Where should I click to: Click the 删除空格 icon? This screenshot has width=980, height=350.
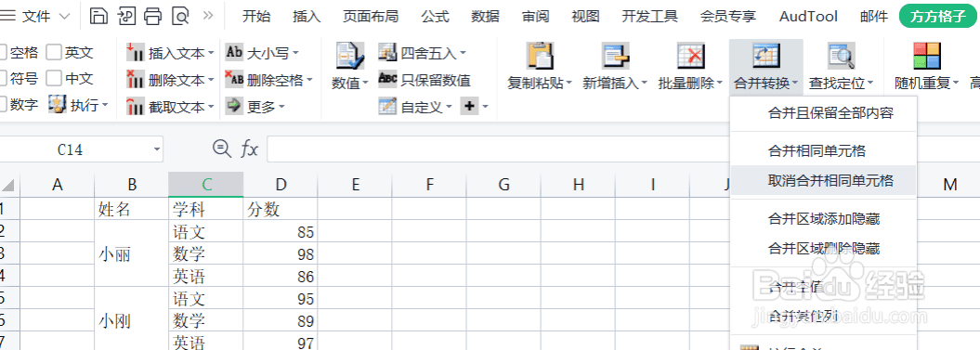point(234,79)
